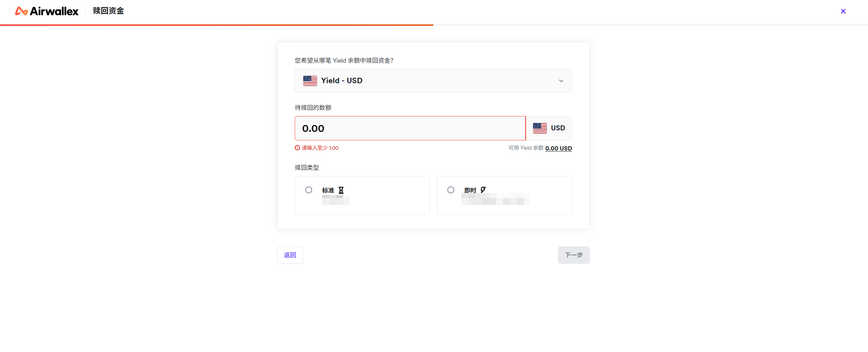868x352 pixels.
Task: Click the red error warning icon
Action: click(297, 148)
